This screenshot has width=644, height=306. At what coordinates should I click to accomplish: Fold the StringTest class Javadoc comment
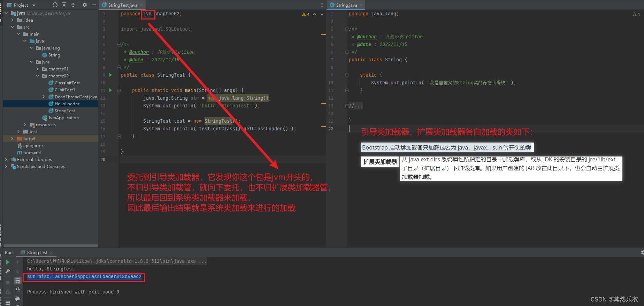(119, 44)
